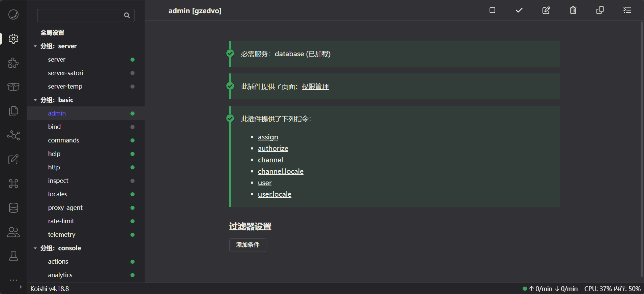The width and height of the screenshot is (644, 294).
Task: Collapse the server group
Action: pos(35,46)
